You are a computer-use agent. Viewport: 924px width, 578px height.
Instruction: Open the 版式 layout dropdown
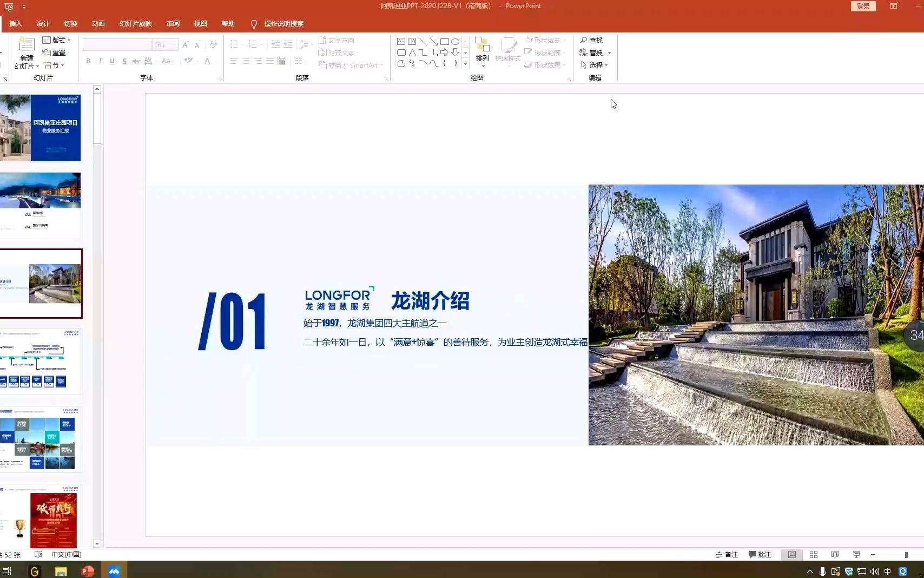(57, 40)
